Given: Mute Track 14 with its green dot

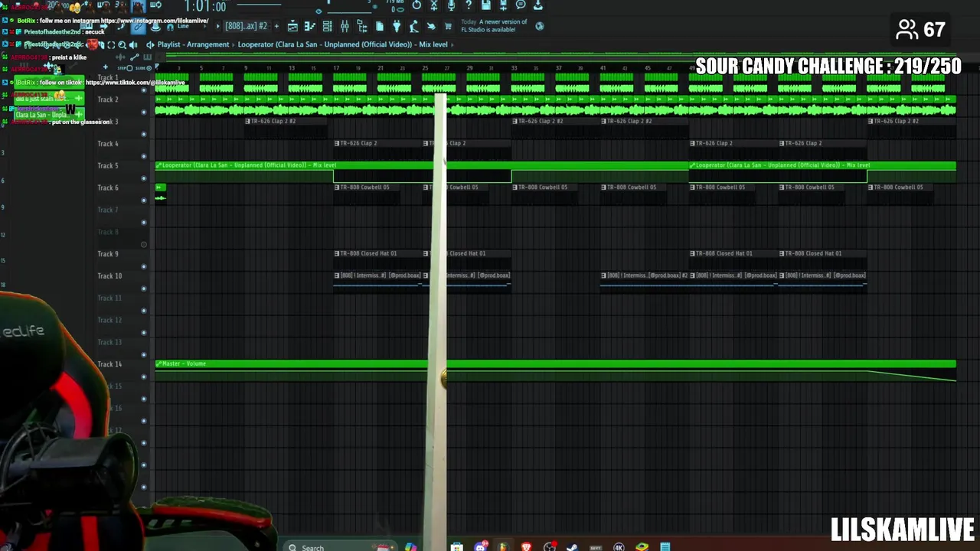Looking at the screenshot, I should click(144, 377).
